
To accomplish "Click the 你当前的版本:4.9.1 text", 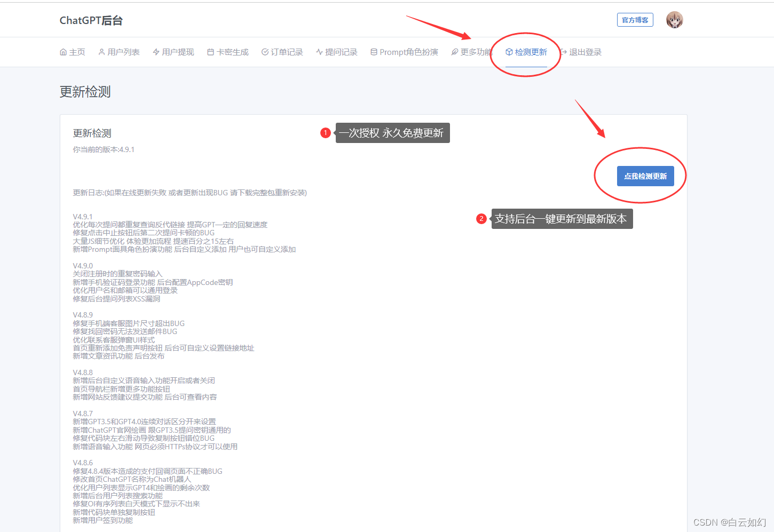I will [104, 149].
